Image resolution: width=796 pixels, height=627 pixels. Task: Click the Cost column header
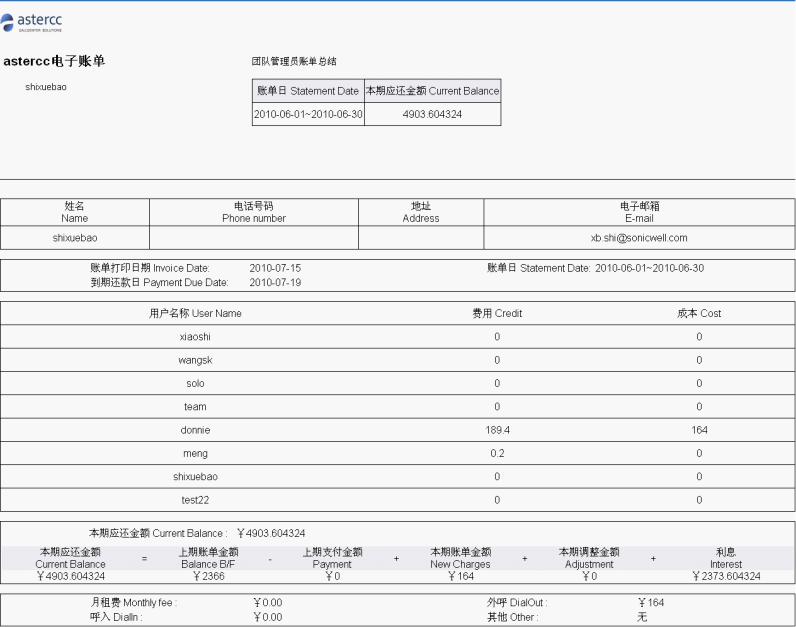coord(699,313)
